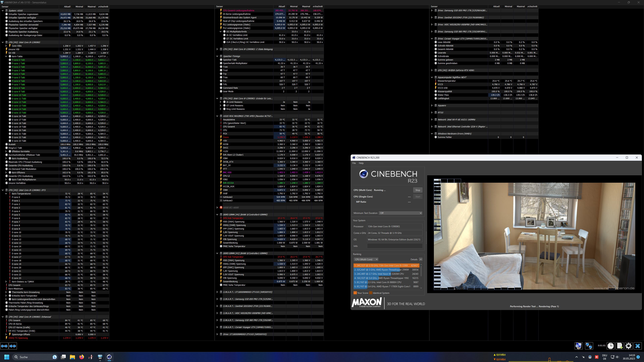Click the Start button for CPU Single Core
The image size is (644, 362).
pos(418,197)
